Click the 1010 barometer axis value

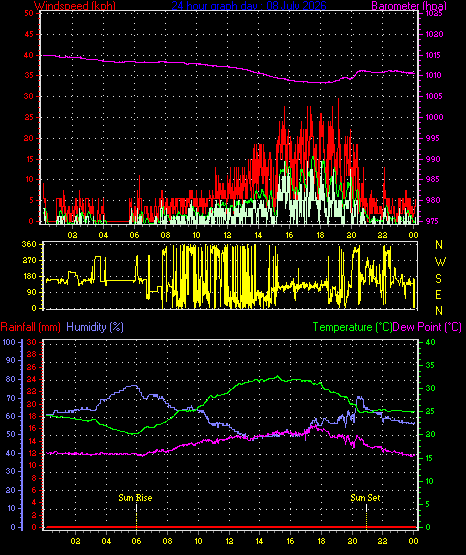(434, 75)
